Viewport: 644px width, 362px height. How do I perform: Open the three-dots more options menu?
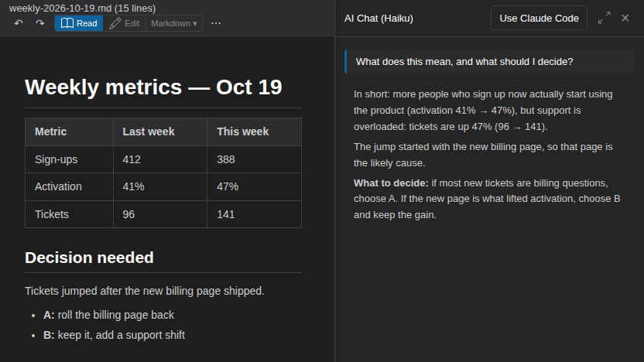coord(216,23)
